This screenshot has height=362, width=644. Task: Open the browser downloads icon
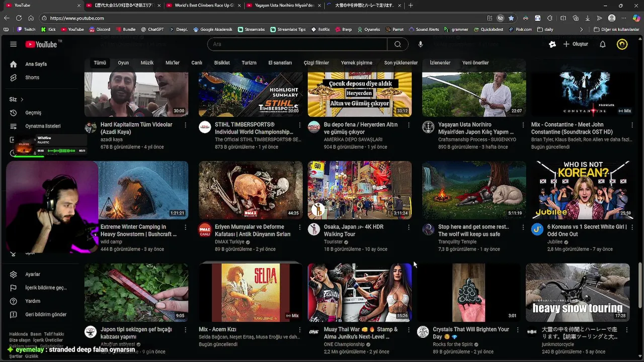(588, 18)
